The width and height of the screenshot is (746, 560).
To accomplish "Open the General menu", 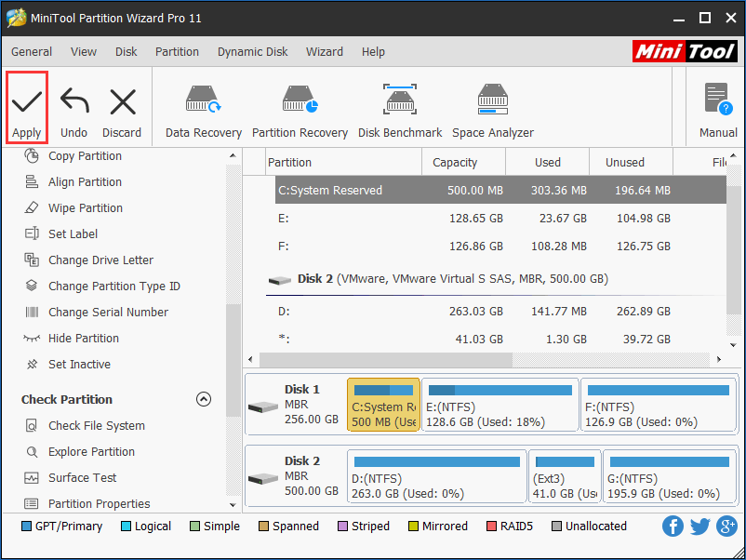I will click(x=32, y=51).
